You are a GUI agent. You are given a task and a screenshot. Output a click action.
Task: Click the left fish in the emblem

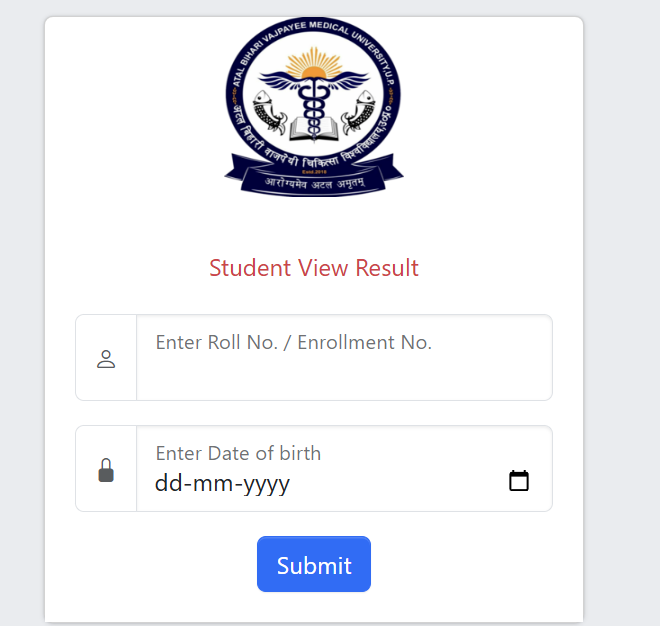coord(269,112)
